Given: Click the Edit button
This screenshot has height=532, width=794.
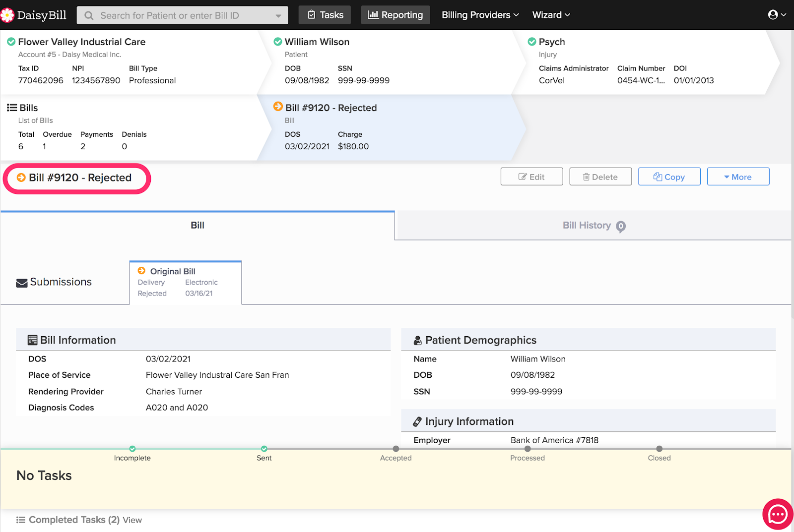Looking at the screenshot, I should point(531,177).
